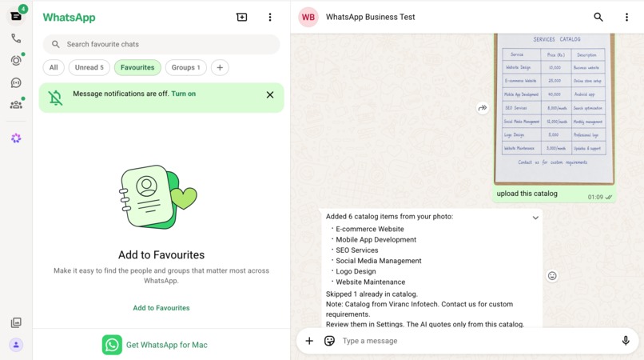Click the search magnifier in search box
The height and width of the screenshot is (360, 644).
[56, 44]
